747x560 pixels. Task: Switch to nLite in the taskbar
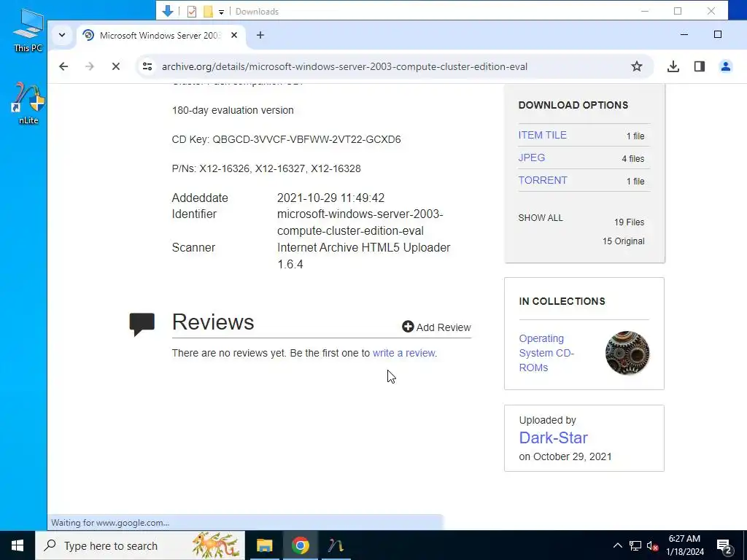coord(336,545)
